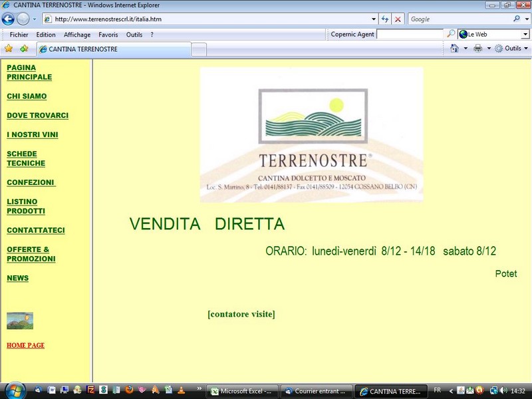
Task: Open the Windows Start orb
Action: coord(14,391)
